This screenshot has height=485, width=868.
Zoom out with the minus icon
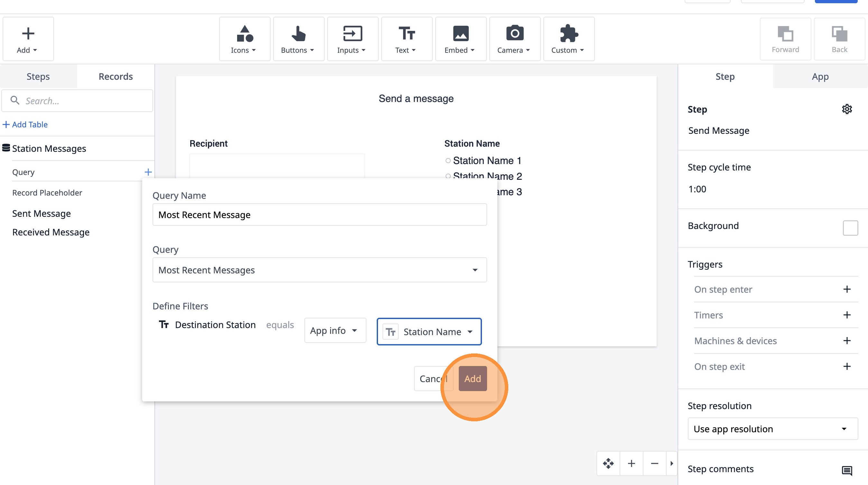click(654, 463)
